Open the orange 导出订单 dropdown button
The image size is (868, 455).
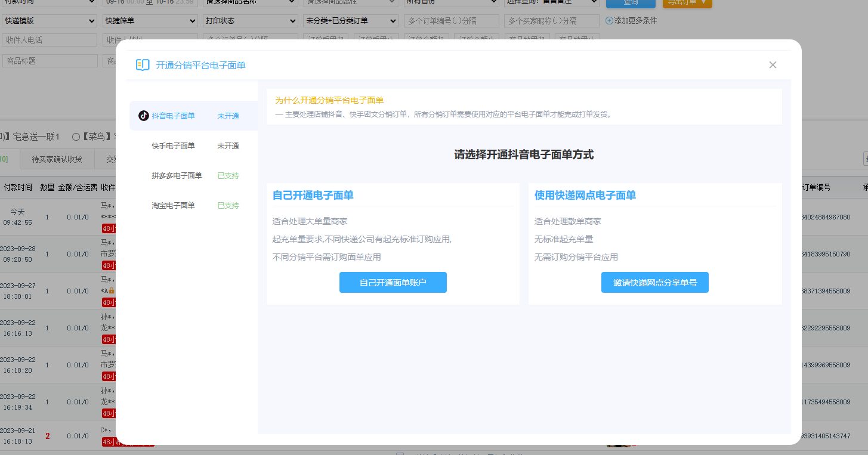pos(687,3)
